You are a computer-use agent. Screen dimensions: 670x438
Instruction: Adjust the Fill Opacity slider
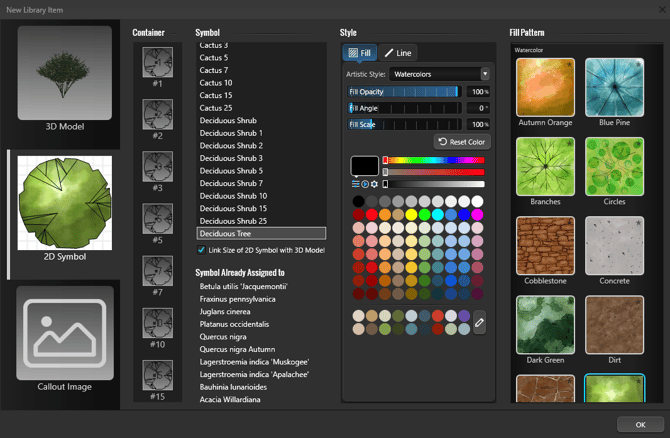(x=403, y=91)
